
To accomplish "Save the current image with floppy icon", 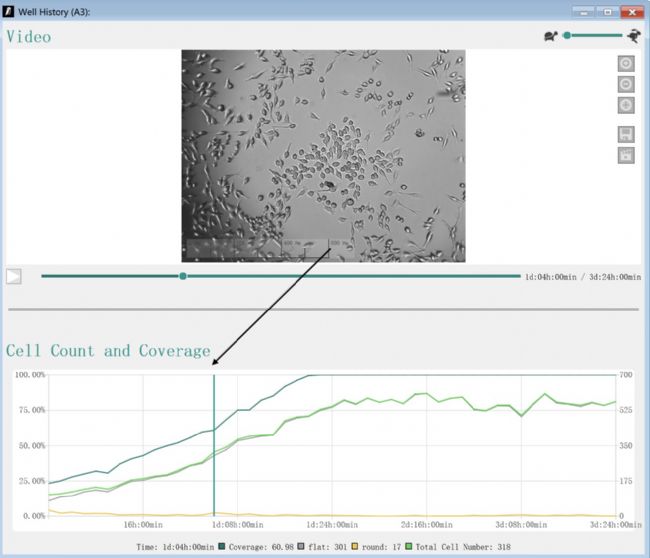I will pyautogui.click(x=626, y=134).
